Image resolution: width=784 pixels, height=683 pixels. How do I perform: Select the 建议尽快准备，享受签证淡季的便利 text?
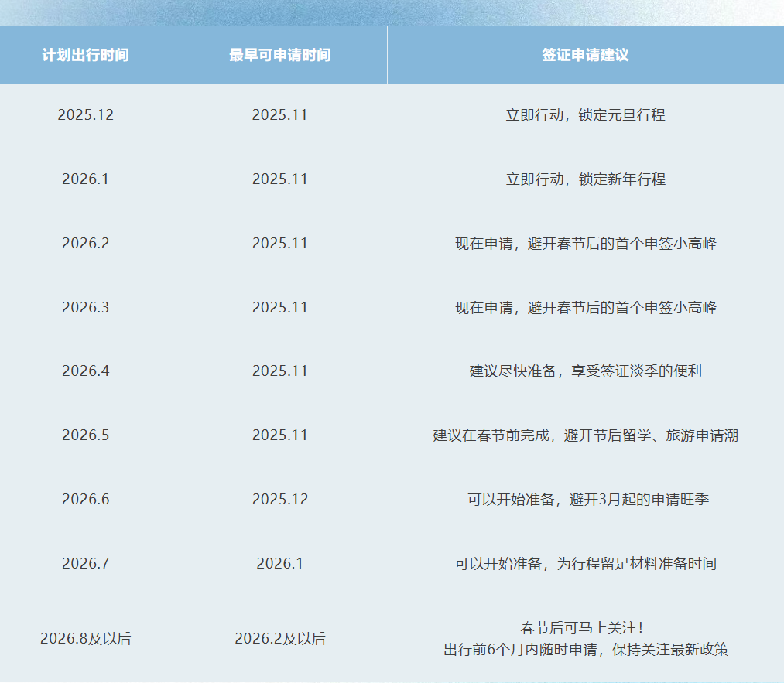click(585, 371)
